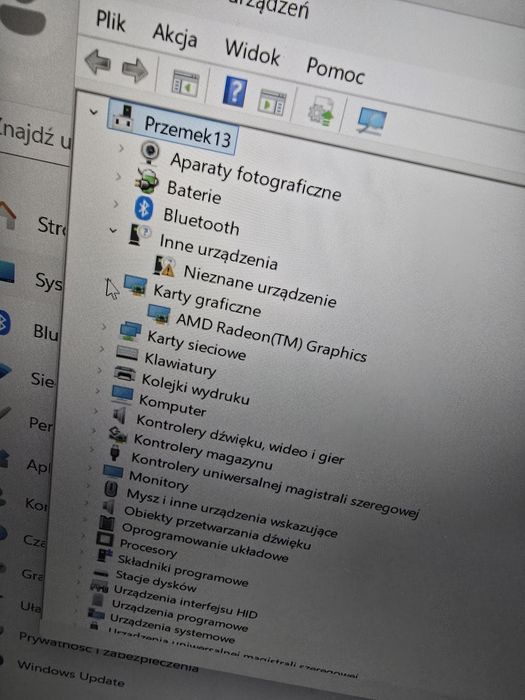The height and width of the screenshot is (700, 525).
Task: Select the Monitory entry
Action: [x=158, y=480]
